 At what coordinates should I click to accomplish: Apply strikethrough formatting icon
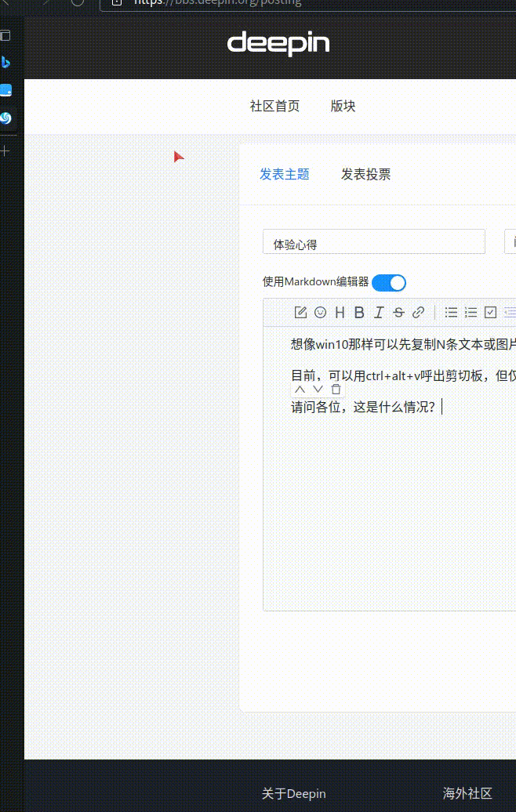tap(398, 312)
